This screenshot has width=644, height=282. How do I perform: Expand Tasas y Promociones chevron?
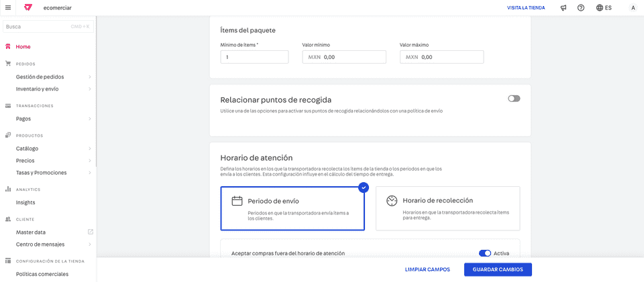tap(89, 173)
